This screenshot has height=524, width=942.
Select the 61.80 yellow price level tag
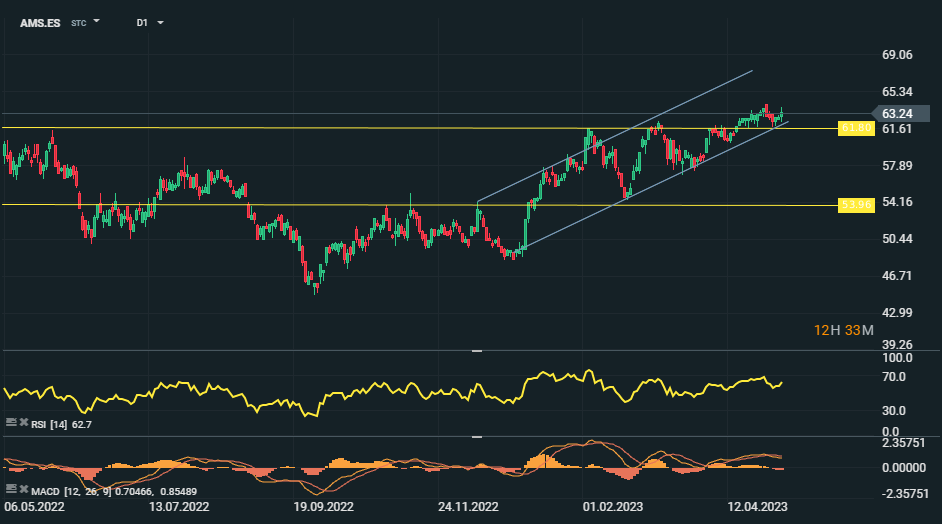point(856,128)
